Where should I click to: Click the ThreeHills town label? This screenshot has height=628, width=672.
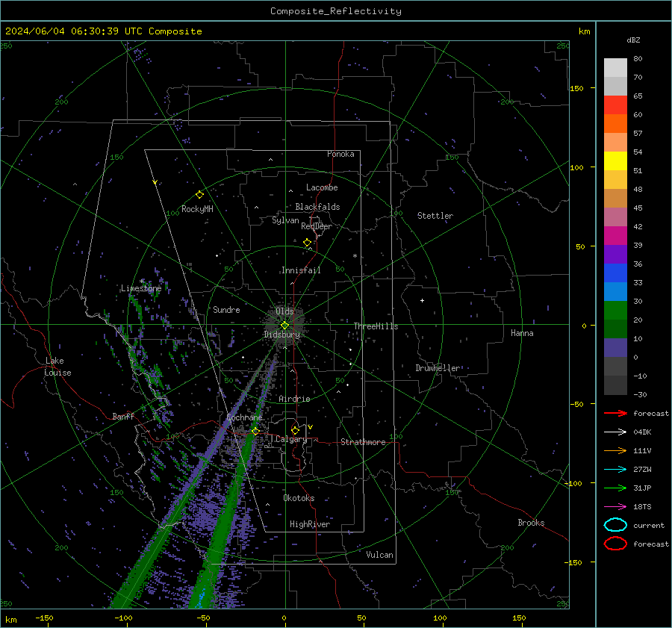[x=376, y=326]
